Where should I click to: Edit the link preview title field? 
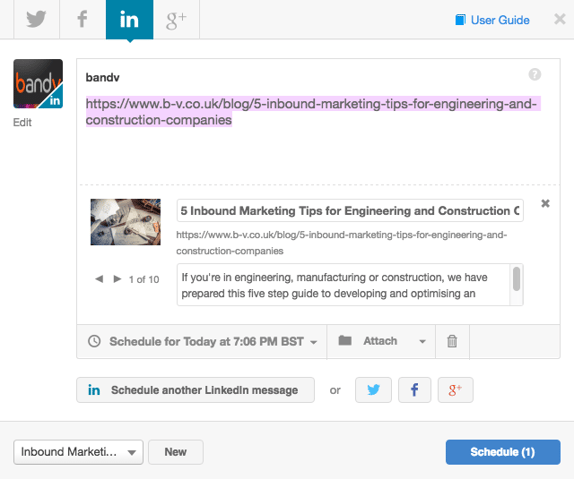coord(350,211)
